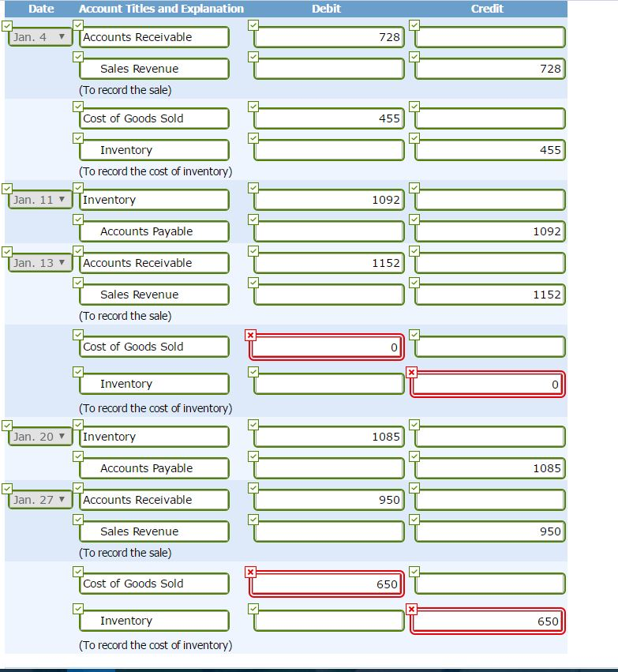Click the red X beside the 650 Cost of Goods Sold debit
Screen dimensions: 618x672
click(250, 572)
